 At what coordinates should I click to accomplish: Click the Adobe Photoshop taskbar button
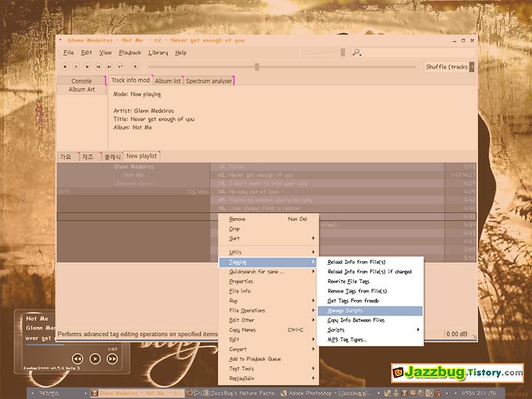(328, 393)
